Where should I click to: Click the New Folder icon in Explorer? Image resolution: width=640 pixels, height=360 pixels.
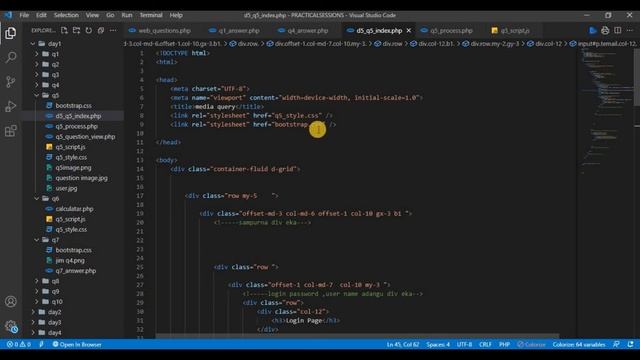tap(76, 31)
